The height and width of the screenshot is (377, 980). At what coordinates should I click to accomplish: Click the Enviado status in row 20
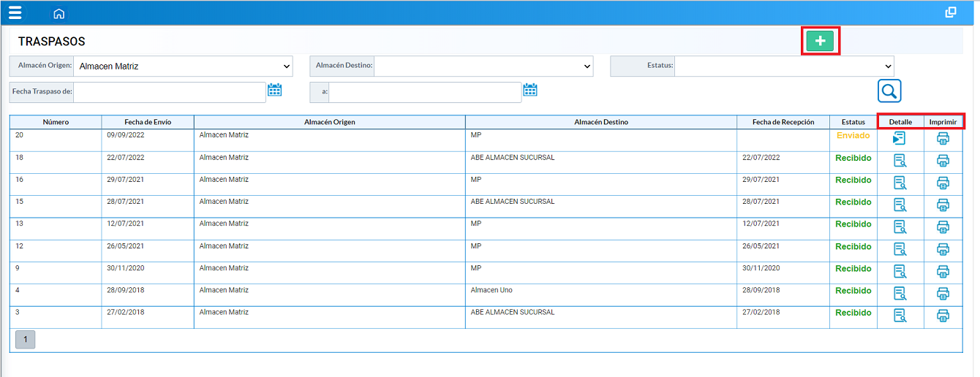853,136
